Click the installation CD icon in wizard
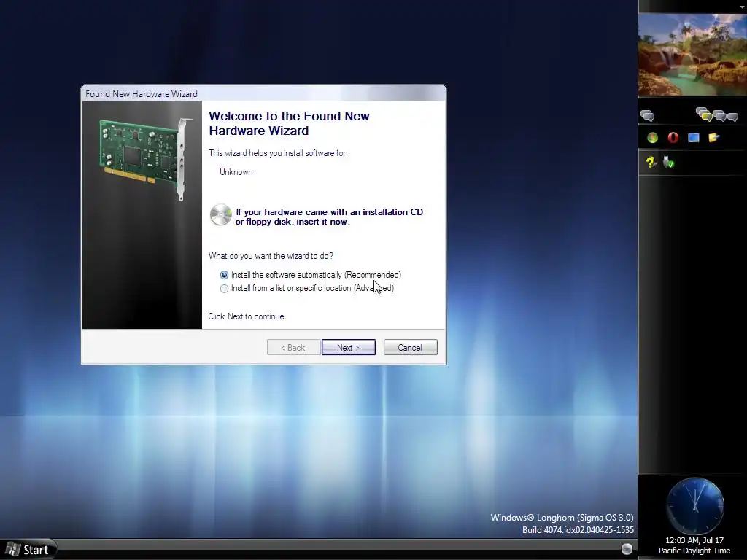 (220, 215)
